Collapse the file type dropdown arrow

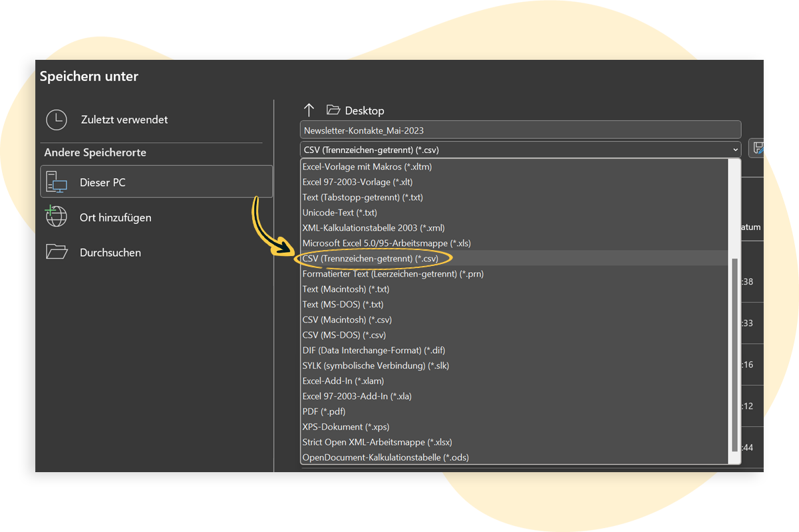click(x=734, y=150)
